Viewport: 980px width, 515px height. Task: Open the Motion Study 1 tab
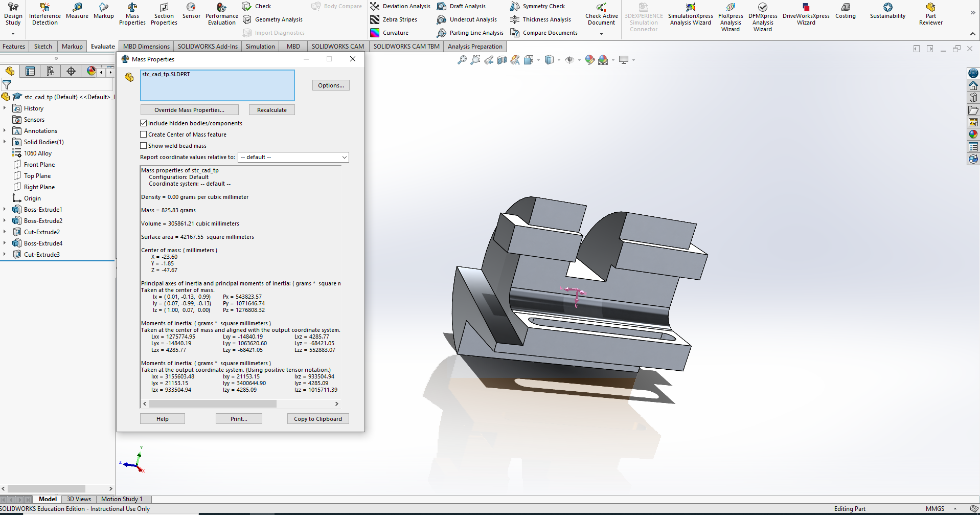122,499
